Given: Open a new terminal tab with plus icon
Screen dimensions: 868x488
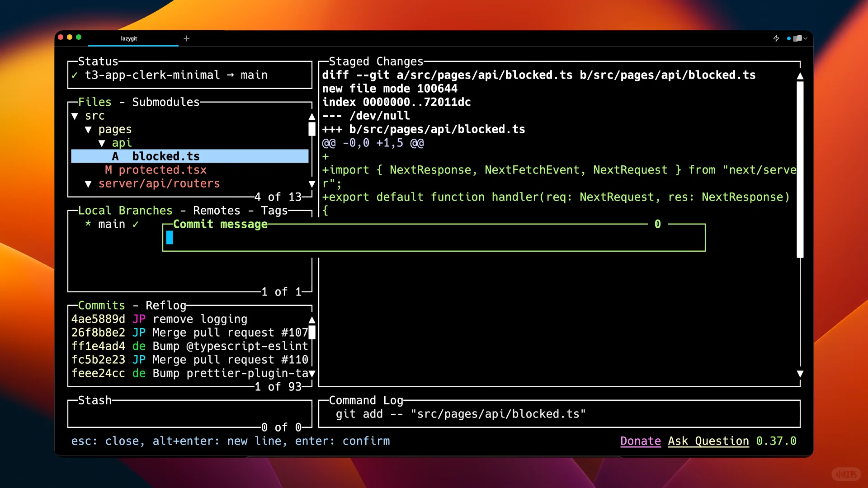Looking at the screenshot, I should point(187,38).
